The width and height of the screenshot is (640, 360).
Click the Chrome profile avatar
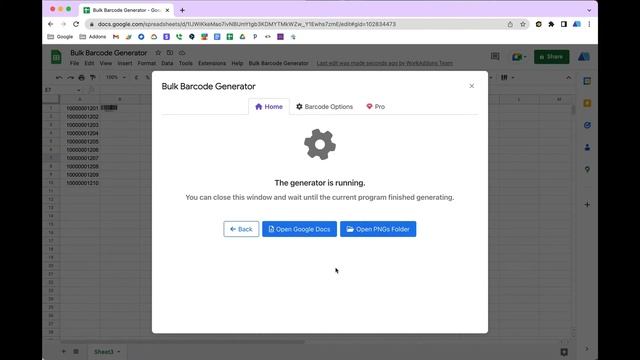click(x=577, y=24)
